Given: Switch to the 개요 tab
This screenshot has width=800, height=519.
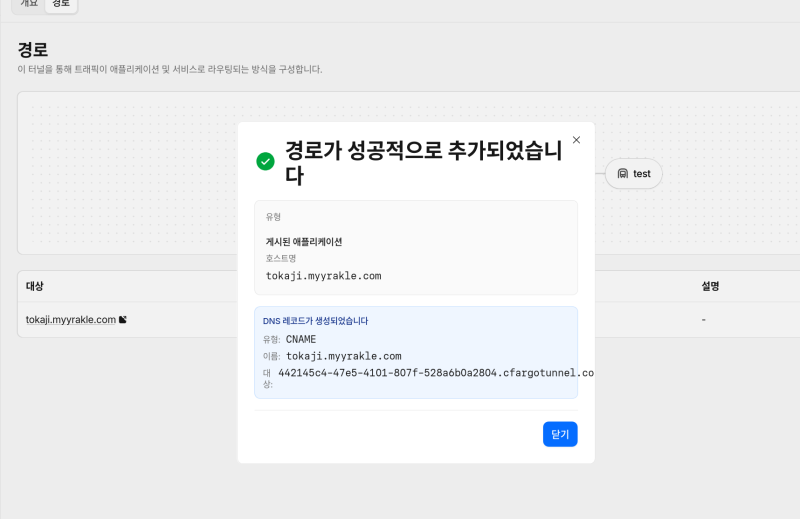Looking at the screenshot, I should coord(29,4).
